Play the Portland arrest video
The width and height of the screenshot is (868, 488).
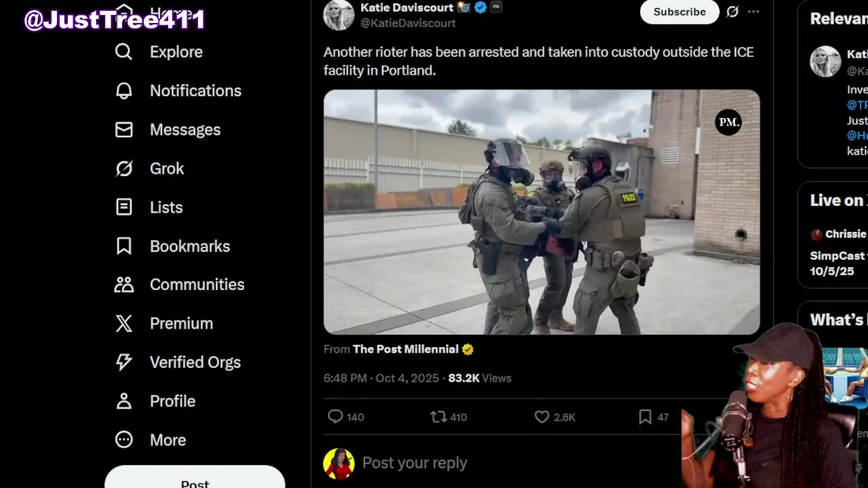pyautogui.click(x=542, y=212)
